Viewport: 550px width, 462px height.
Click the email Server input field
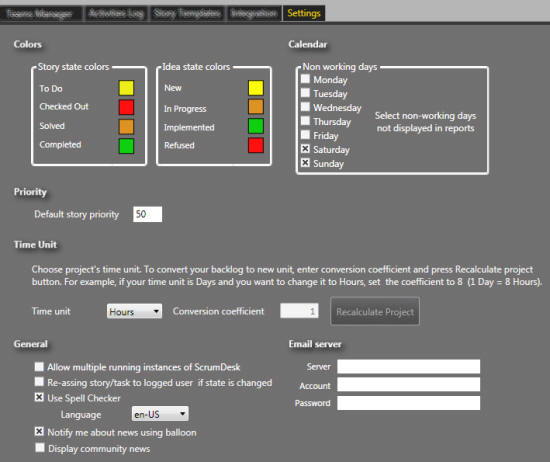[409, 366]
